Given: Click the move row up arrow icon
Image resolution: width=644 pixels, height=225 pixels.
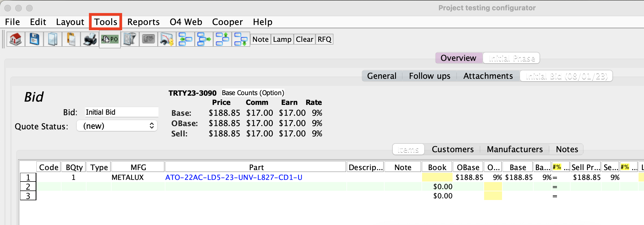Looking at the screenshot, I should click(222, 39).
